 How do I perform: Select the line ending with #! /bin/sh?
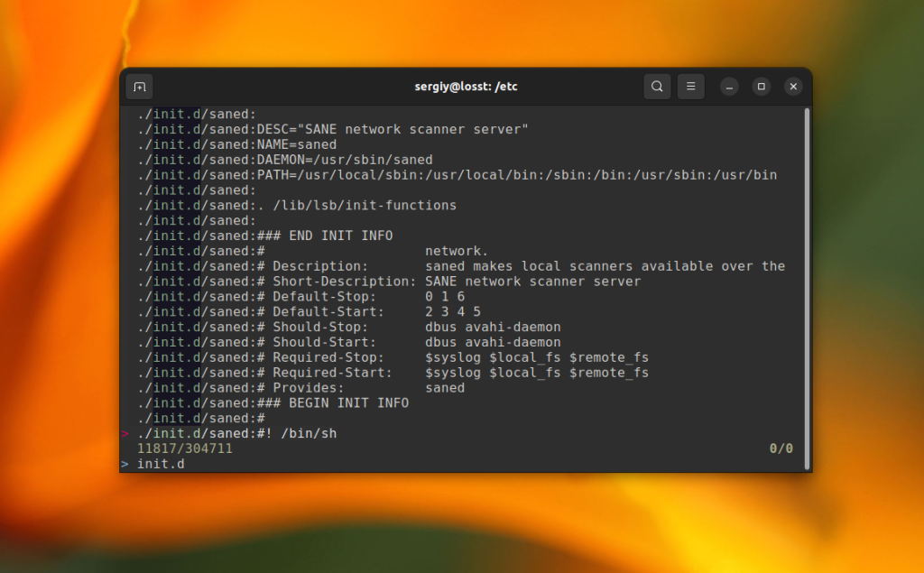click(x=237, y=433)
